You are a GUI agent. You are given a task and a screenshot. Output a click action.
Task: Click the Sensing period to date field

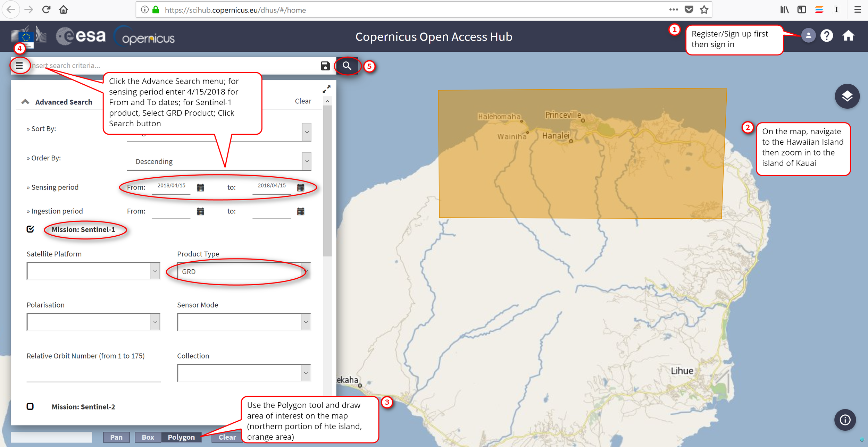pos(272,186)
